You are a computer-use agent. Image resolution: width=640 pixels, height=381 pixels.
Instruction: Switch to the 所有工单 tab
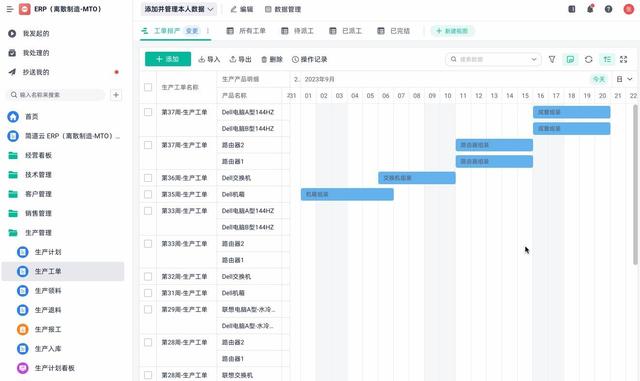pyautogui.click(x=247, y=31)
